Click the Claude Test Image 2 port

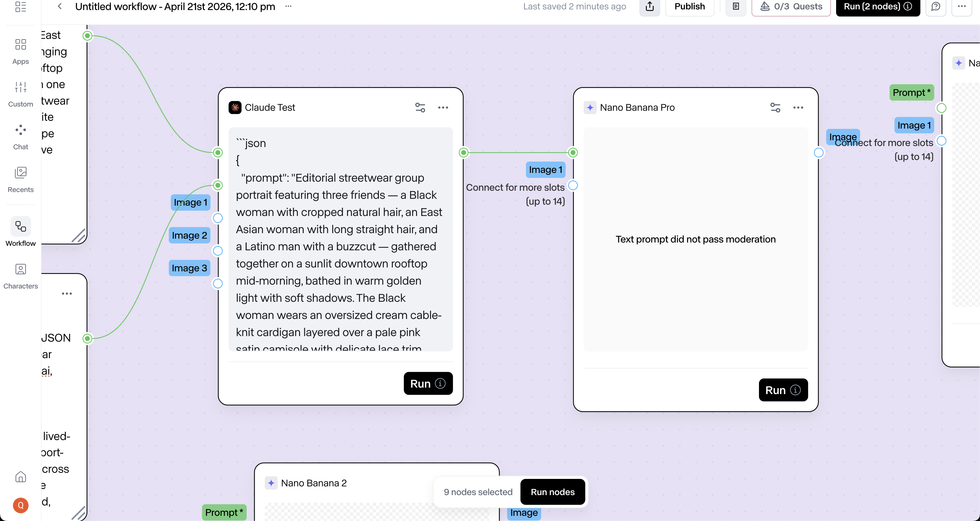[x=217, y=251]
